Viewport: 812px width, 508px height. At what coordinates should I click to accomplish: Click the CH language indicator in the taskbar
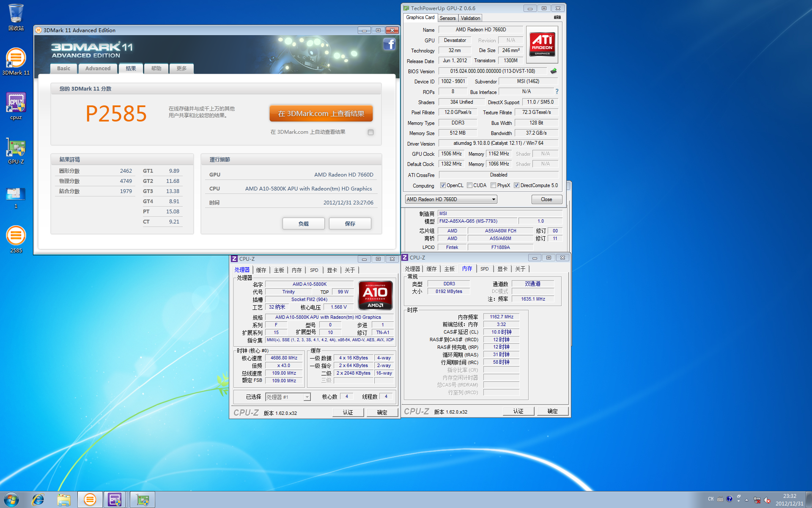pyautogui.click(x=711, y=499)
